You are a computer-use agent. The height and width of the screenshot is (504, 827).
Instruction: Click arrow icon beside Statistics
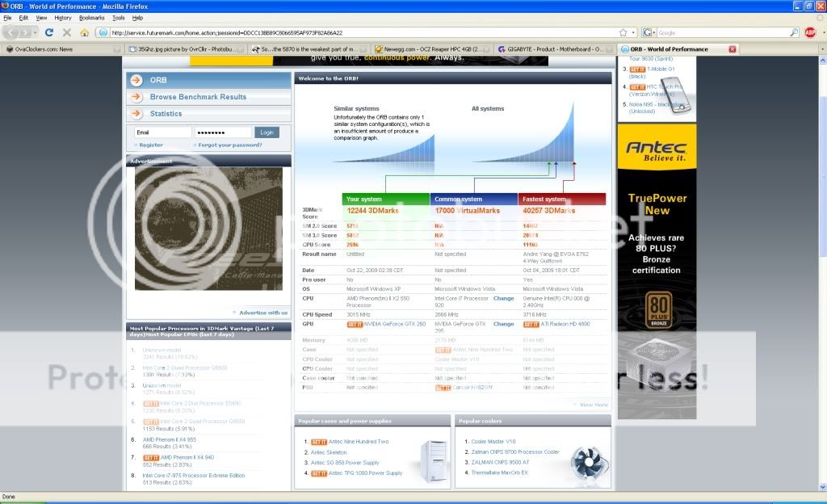pos(136,113)
